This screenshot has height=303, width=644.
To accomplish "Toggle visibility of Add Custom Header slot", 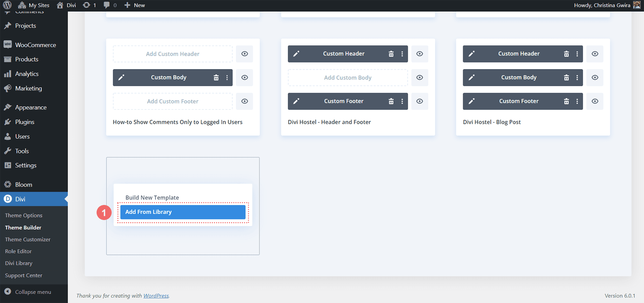I will click(244, 54).
